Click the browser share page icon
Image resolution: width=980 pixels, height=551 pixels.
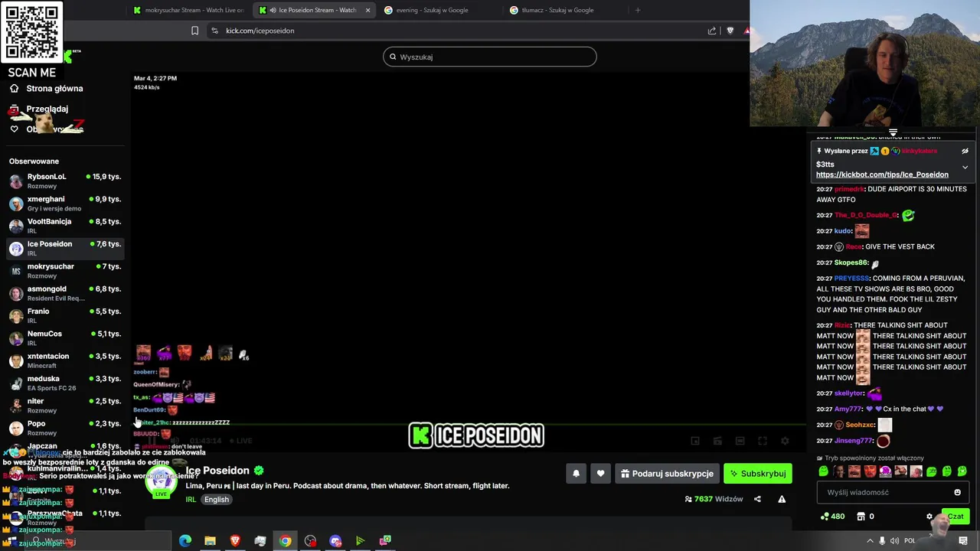pos(712,31)
